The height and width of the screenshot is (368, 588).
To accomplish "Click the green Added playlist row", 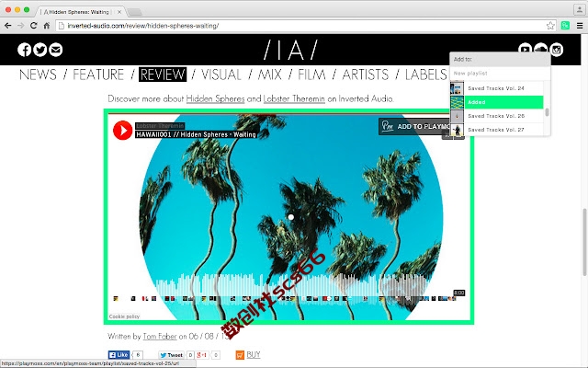I will (496, 102).
